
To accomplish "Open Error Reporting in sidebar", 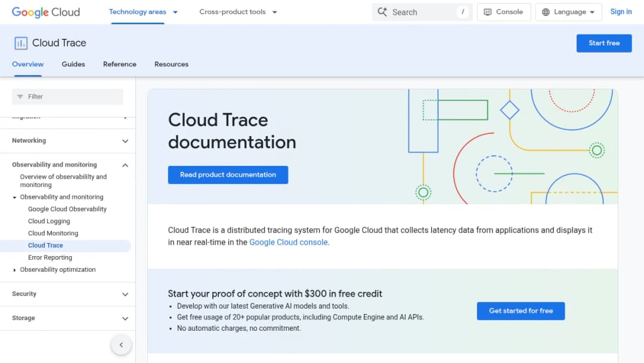I will click(50, 257).
